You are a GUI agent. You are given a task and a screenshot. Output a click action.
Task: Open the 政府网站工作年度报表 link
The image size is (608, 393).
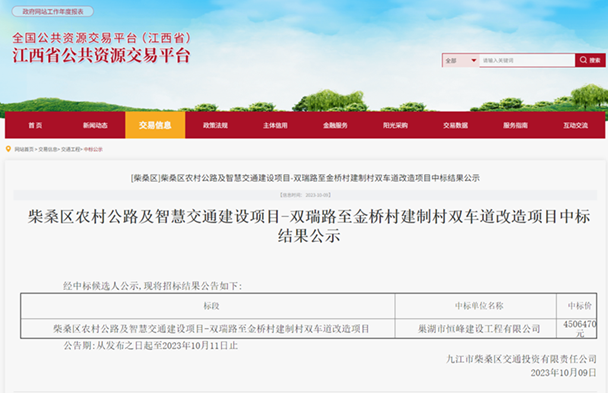tap(53, 12)
